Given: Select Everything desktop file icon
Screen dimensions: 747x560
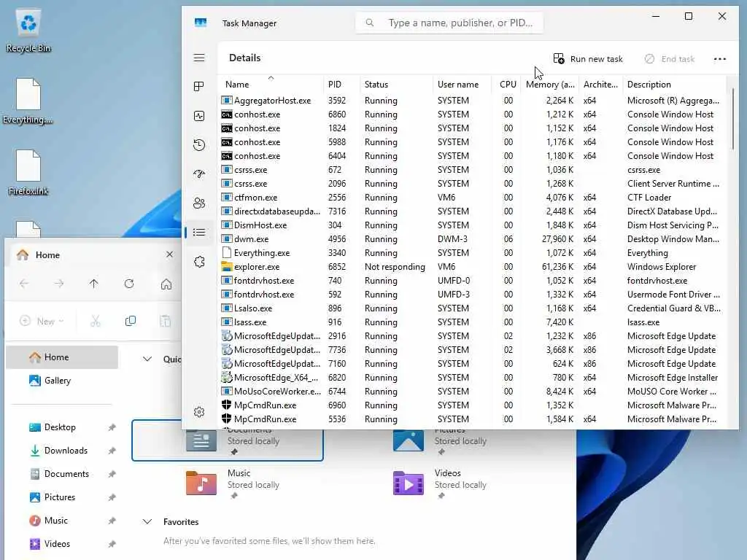Looking at the screenshot, I should 28,101.
